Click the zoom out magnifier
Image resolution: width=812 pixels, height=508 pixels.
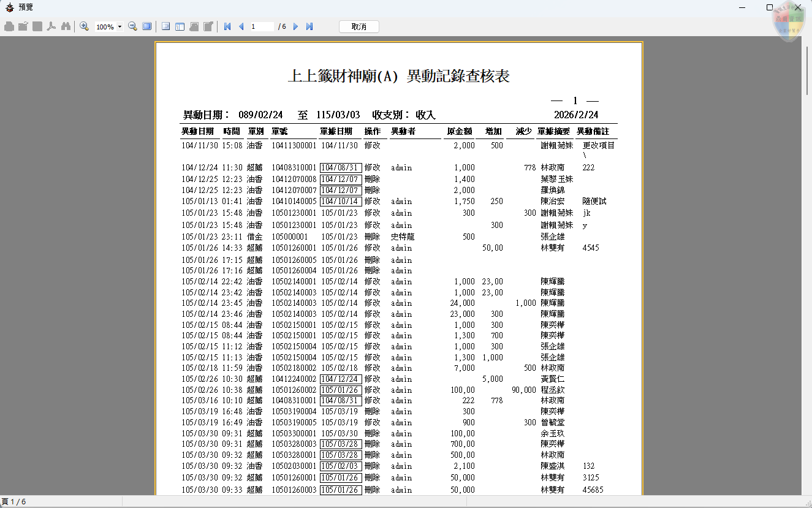132,26
